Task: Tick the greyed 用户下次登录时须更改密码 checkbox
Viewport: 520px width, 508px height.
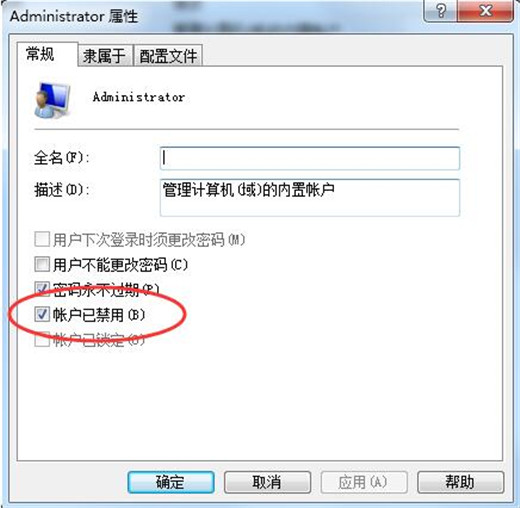Action: click(x=42, y=239)
